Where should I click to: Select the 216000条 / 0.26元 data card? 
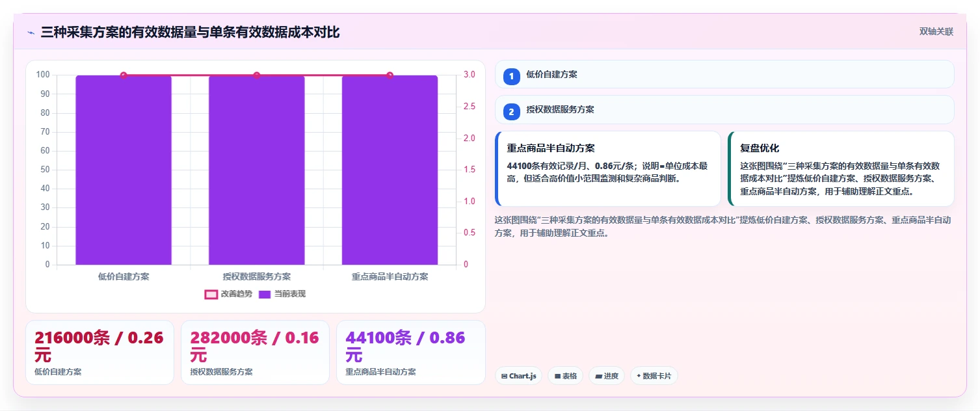point(99,352)
